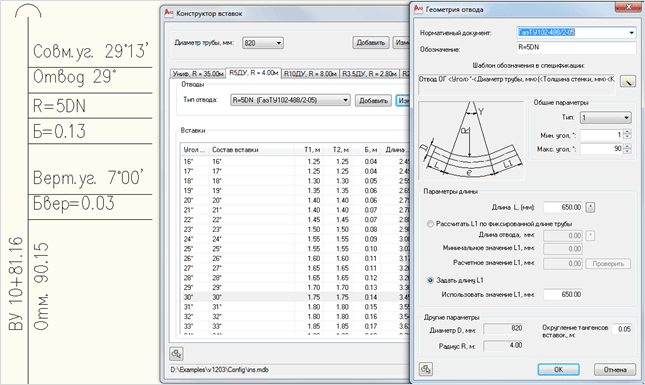
Task: Select the 33° row in Вставки table
Action: pyautogui.click(x=295, y=326)
